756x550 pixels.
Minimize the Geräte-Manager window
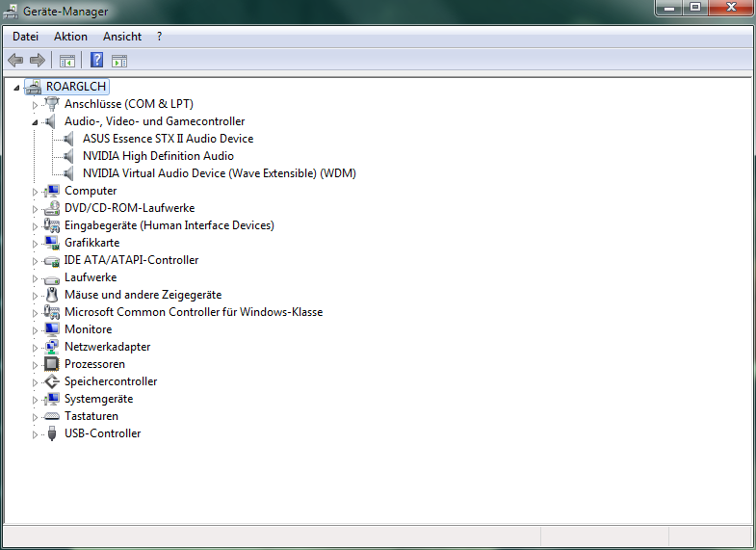point(668,8)
